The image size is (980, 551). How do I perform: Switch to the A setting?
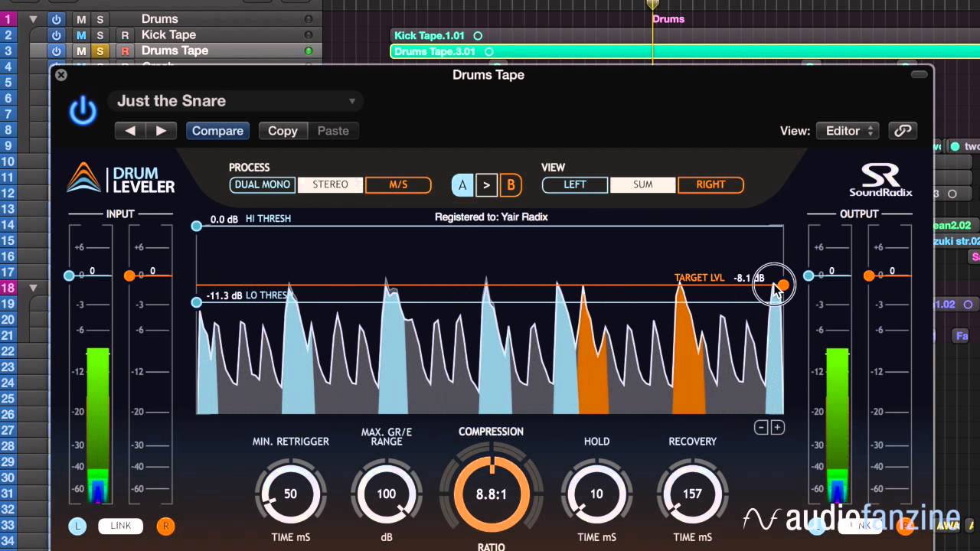click(x=462, y=185)
